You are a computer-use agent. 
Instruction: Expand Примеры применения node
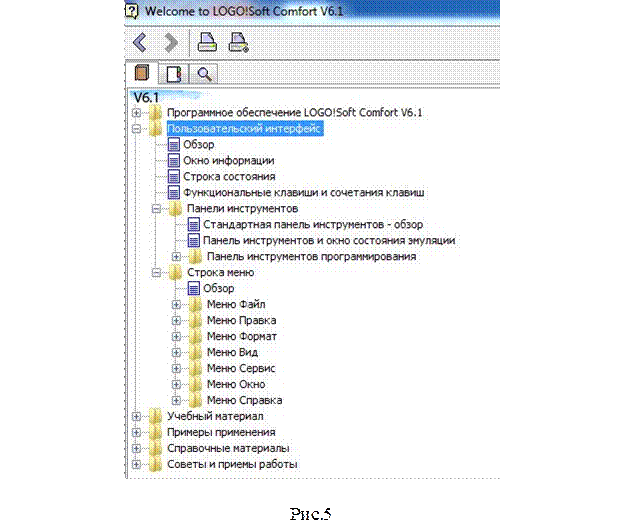click(136, 432)
